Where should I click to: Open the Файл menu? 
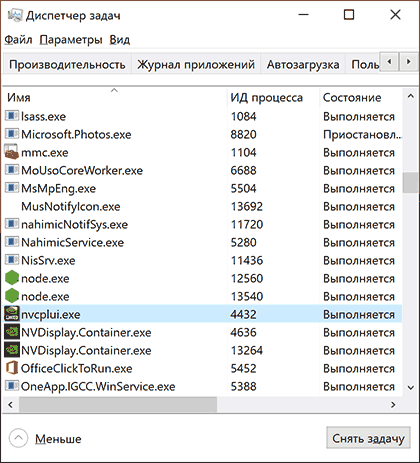pos(18,40)
